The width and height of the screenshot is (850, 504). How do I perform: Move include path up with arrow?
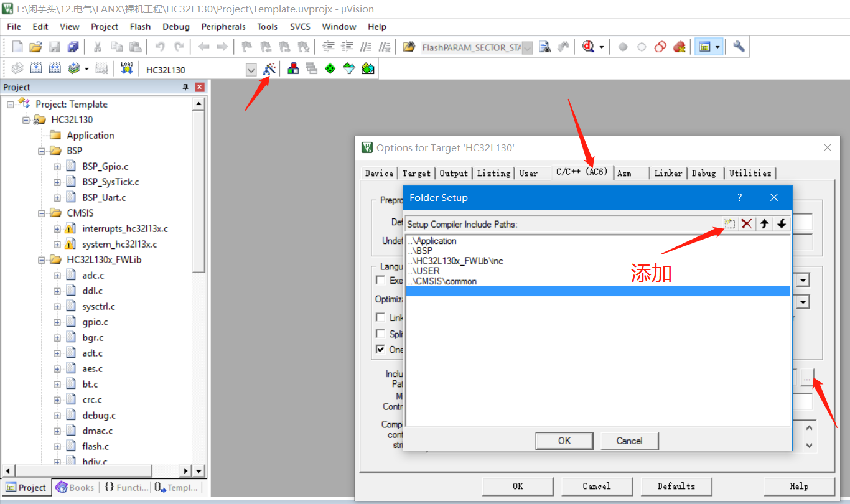tap(764, 224)
